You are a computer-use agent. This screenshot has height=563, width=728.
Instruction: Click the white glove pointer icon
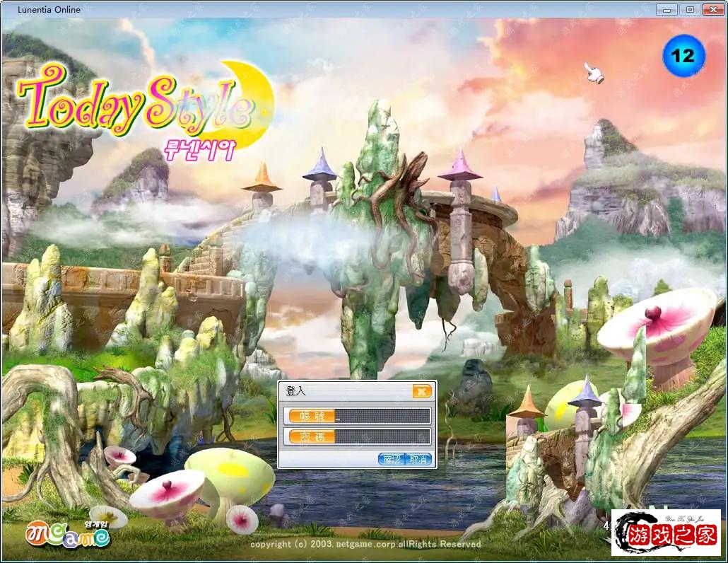click(592, 72)
